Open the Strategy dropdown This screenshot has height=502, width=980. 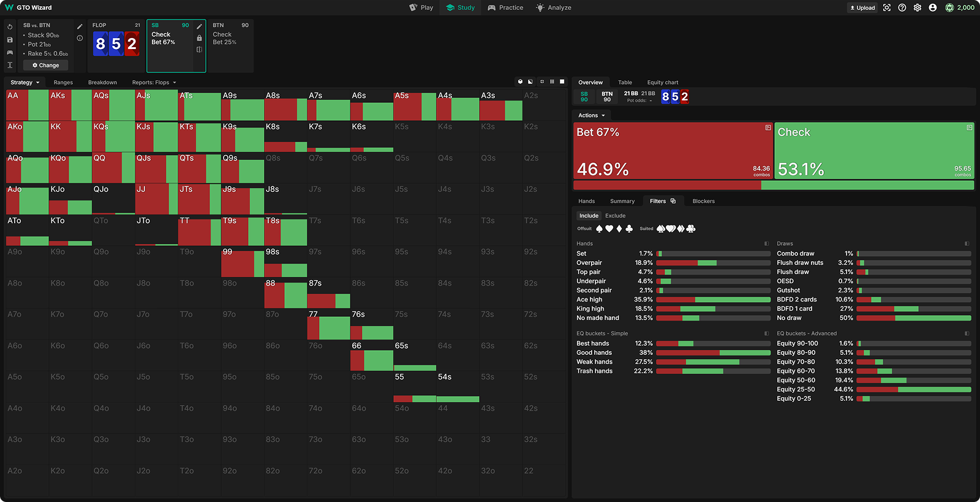(x=24, y=83)
